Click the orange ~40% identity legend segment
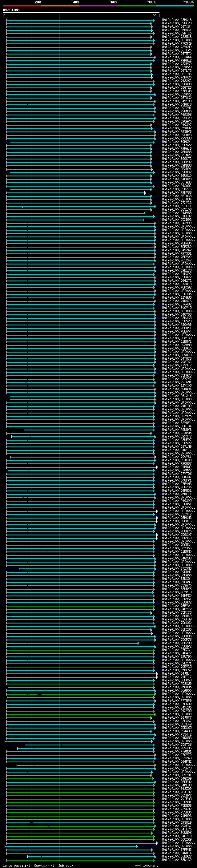The image size is (197, 868). click(x=60, y=6)
